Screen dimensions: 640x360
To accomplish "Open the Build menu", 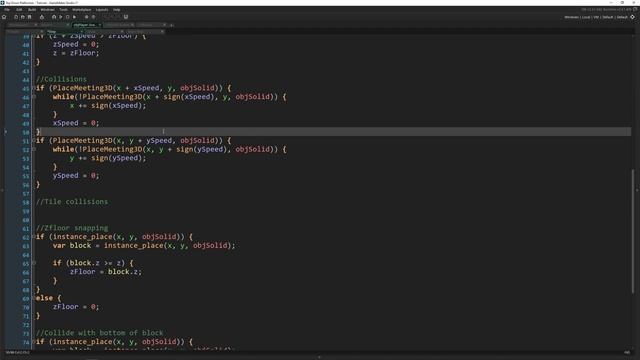I will click(32, 9).
